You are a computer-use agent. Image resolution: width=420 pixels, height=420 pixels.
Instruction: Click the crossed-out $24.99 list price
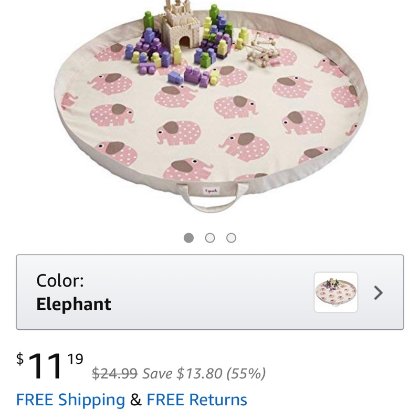tap(115, 373)
